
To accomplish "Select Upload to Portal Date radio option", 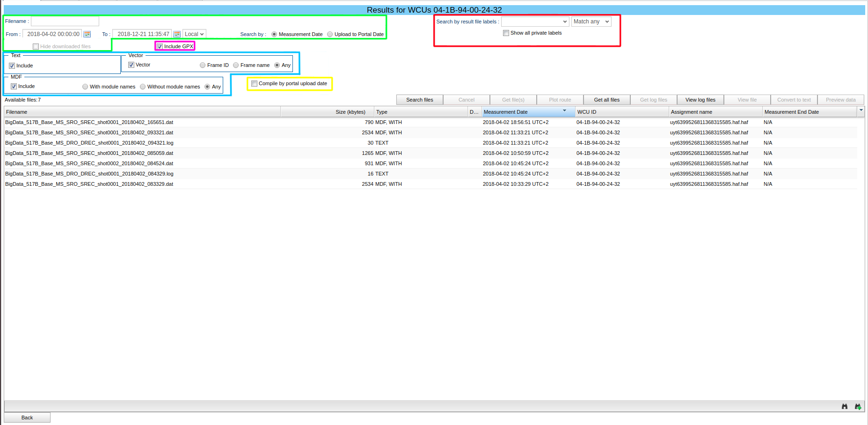I will pos(330,34).
